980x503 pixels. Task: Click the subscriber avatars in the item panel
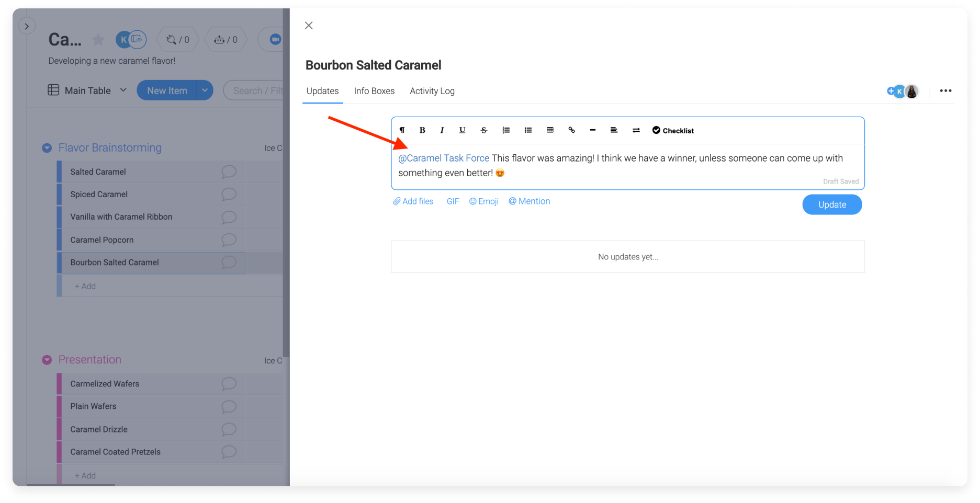tap(904, 92)
